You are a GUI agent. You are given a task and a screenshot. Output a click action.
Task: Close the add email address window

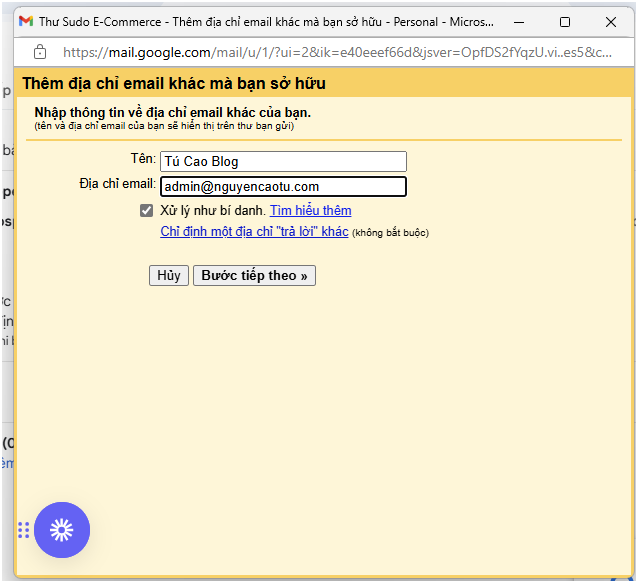(x=610, y=21)
